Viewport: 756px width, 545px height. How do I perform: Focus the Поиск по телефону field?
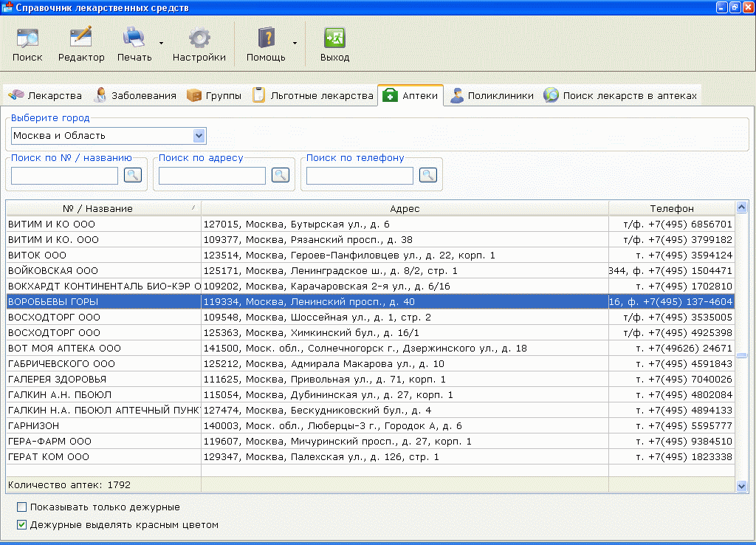click(360, 176)
